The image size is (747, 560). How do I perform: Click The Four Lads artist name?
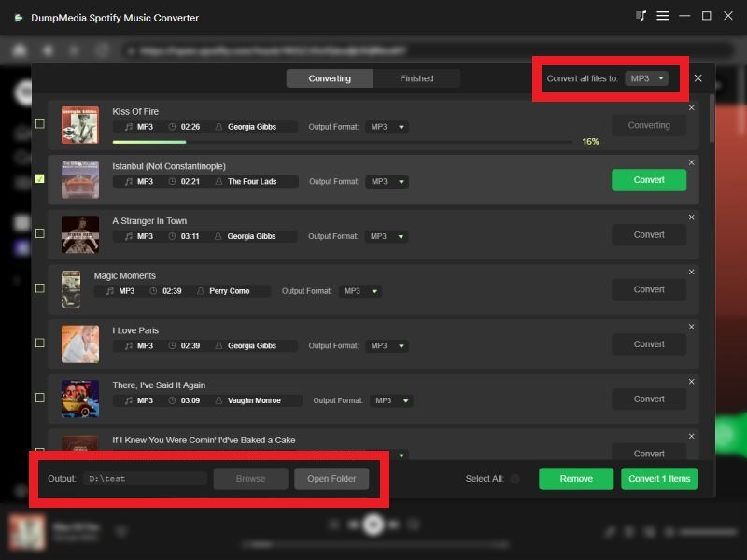(x=252, y=181)
